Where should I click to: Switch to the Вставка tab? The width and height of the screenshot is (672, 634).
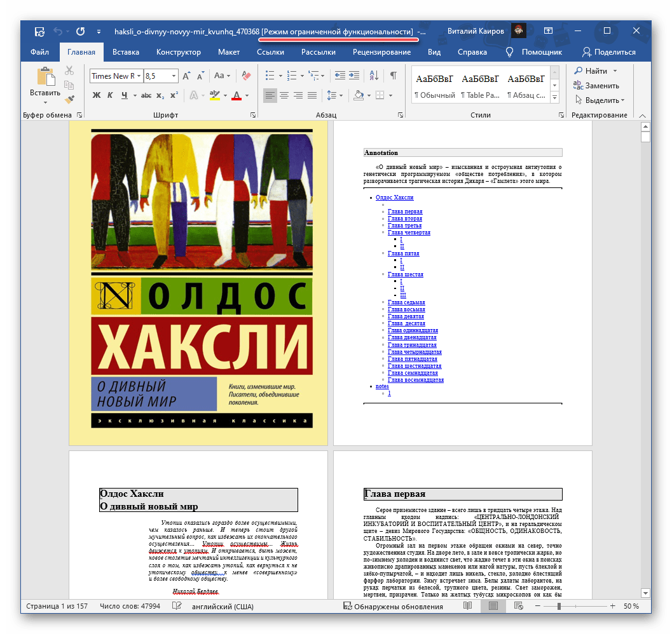click(x=126, y=52)
